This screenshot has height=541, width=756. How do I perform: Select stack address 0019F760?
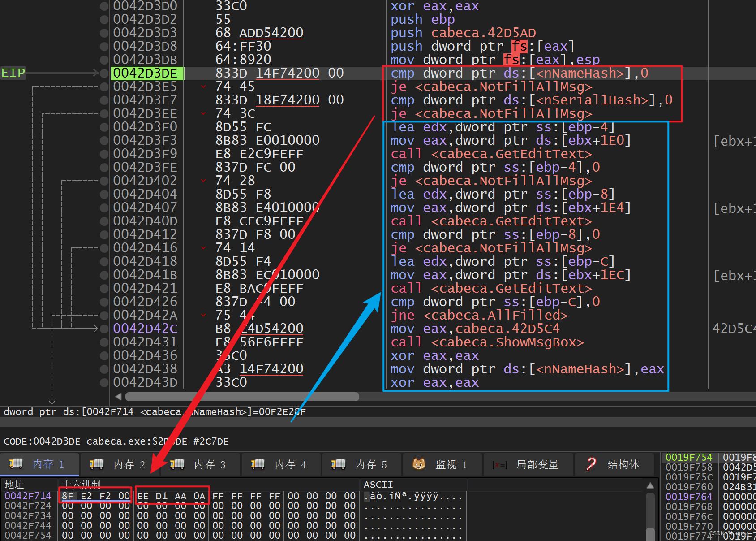(x=689, y=487)
